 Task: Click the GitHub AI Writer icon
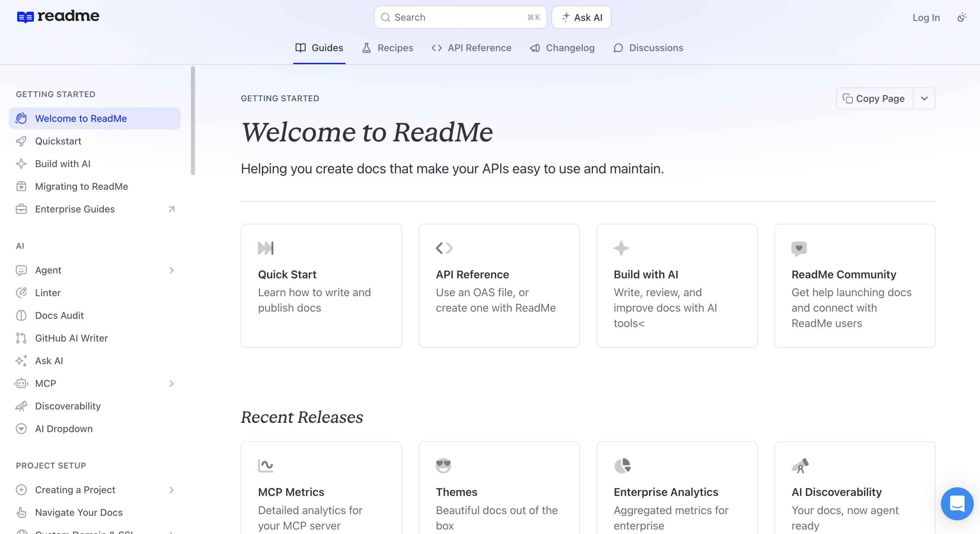coord(21,338)
